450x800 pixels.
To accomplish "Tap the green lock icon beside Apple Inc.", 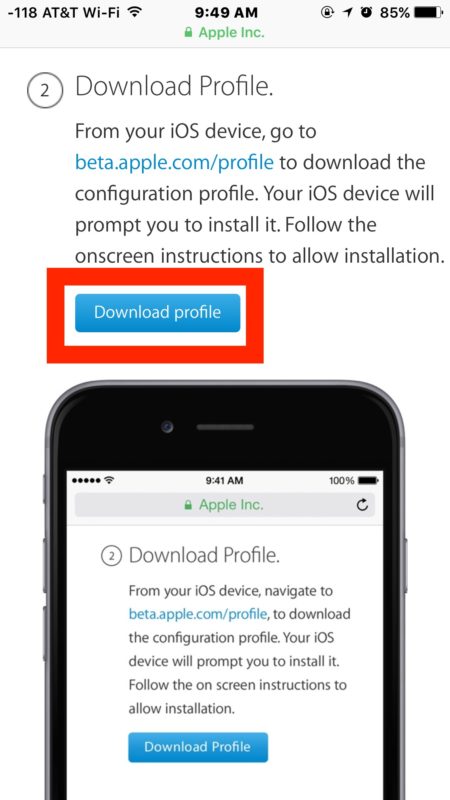I will coord(188,33).
